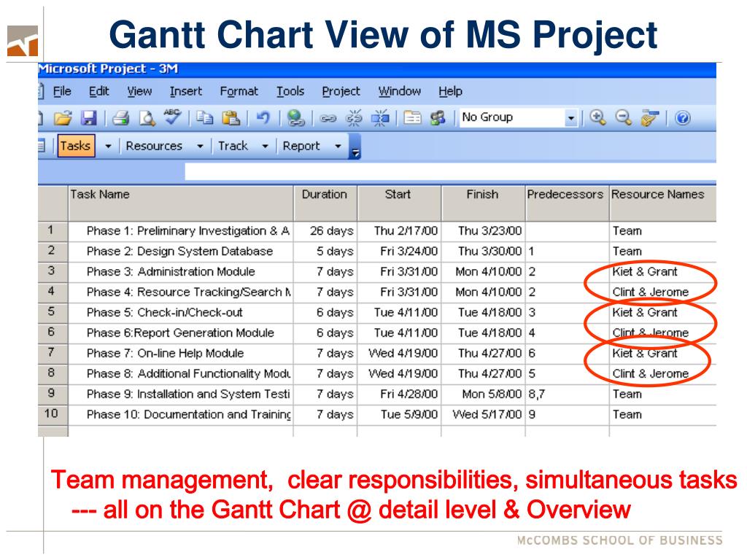Select Phase 10: Documentation and Training cell
Image resolution: width=747 pixels, height=560 pixels.
(x=181, y=414)
